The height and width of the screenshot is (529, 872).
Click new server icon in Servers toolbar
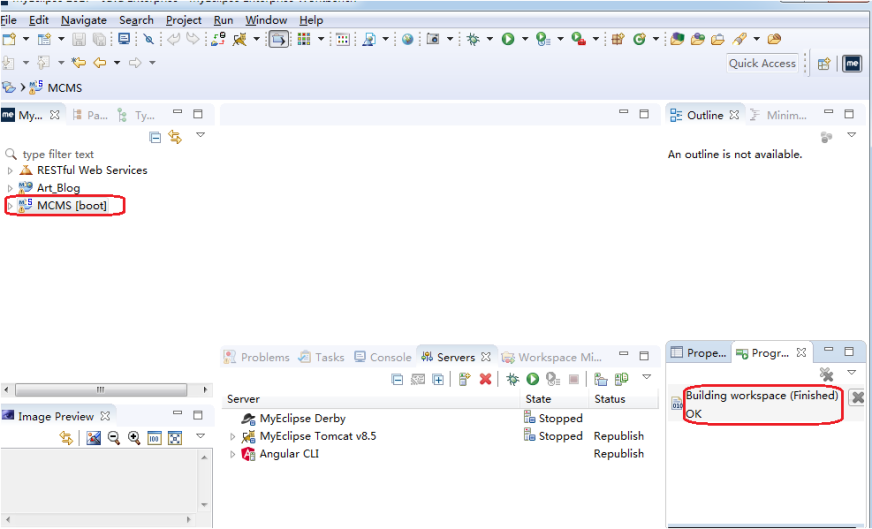[464, 379]
